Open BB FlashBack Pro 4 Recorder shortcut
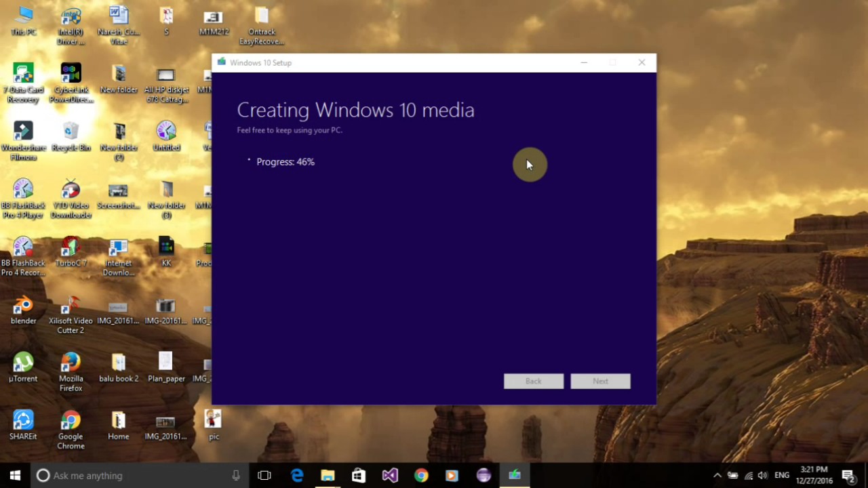Screen dimensions: 868x488 pyautogui.click(x=24, y=256)
